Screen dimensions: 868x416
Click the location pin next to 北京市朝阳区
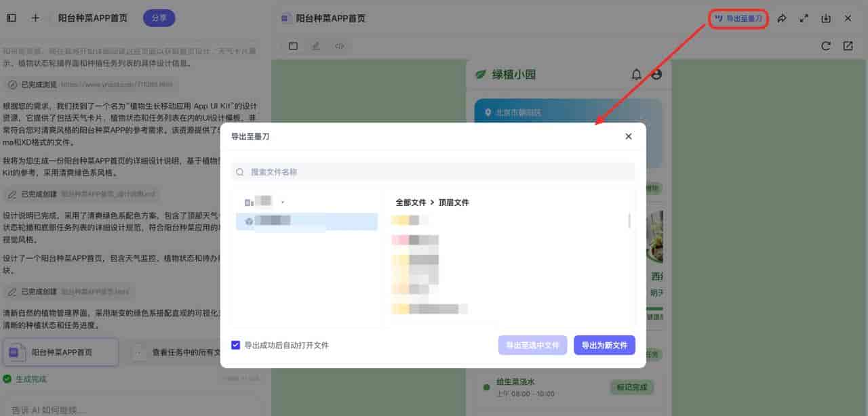coord(488,112)
